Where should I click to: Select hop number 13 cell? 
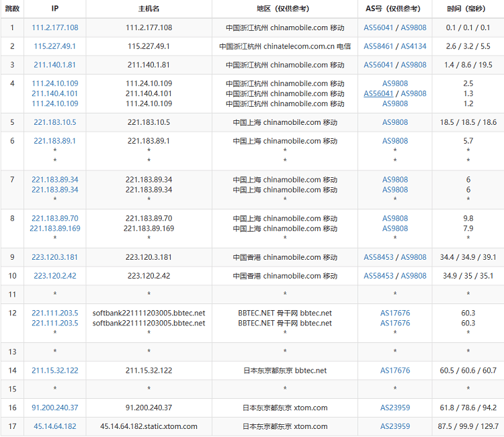tap(12, 352)
